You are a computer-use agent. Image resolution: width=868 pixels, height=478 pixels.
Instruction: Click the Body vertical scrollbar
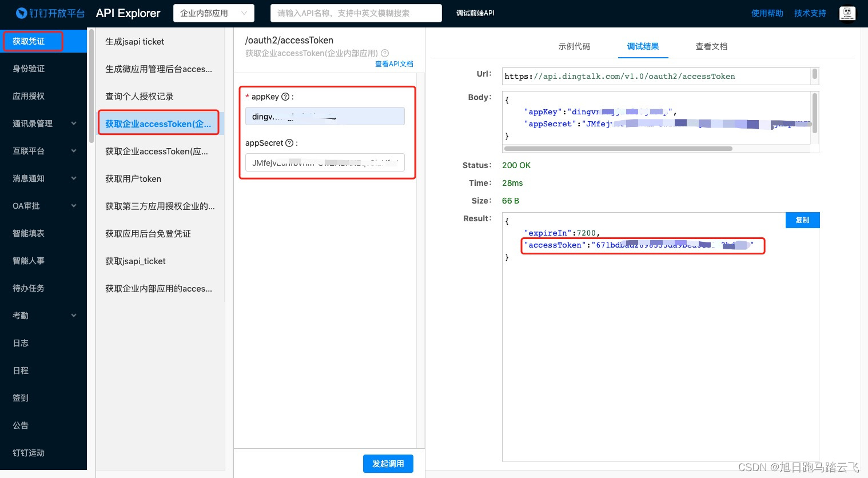(815, 113)
